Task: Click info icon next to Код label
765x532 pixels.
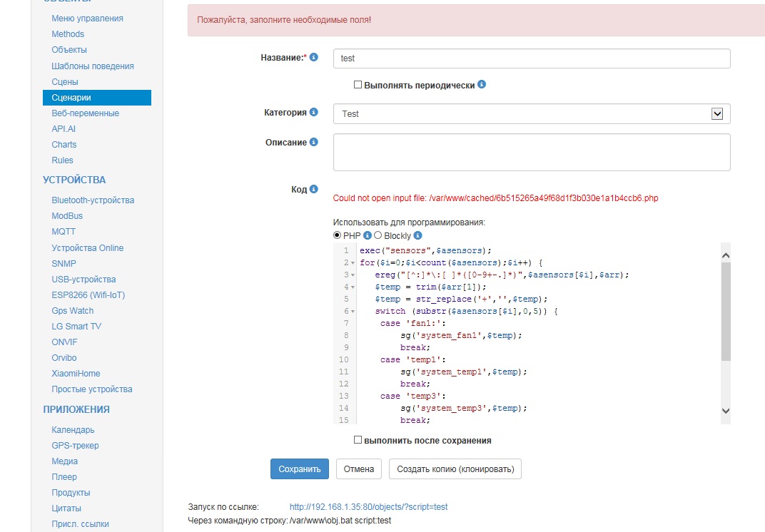Action: click(x=314, y=189)
